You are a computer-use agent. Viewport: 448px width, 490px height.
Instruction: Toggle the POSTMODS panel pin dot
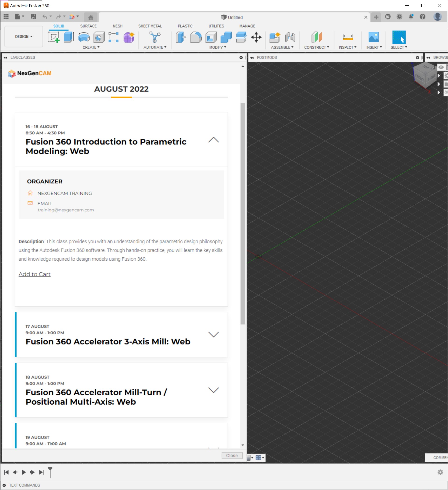pos(417,58)
